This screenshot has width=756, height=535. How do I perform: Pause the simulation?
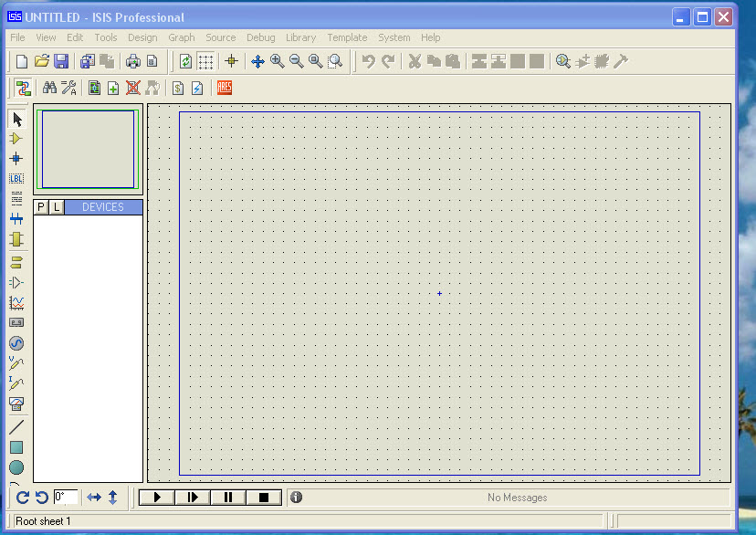click(x=228, y=497)
